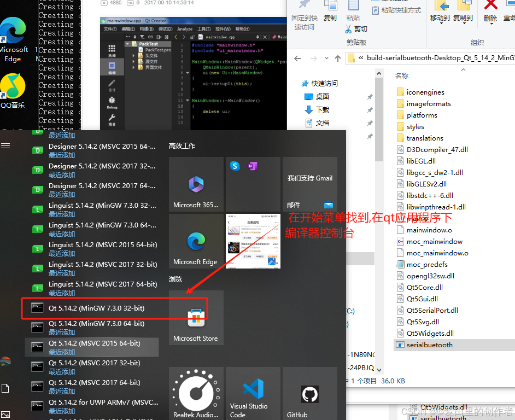Expand 源文件 node in Qt Creator tree
515x420 pixels.
click(133, 61)
